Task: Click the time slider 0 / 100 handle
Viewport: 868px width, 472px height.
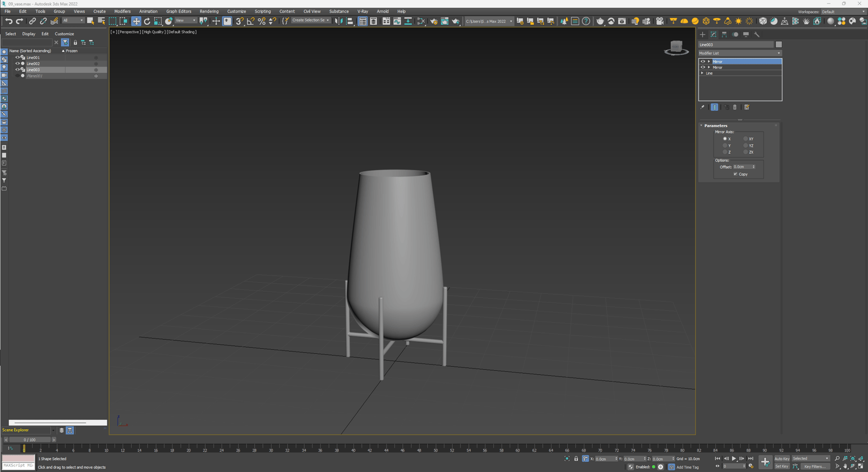Action: pos(30,440)
